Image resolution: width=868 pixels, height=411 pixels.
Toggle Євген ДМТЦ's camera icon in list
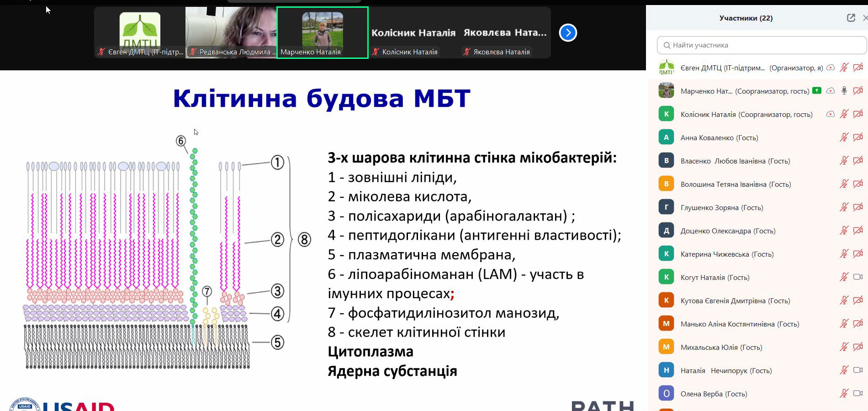(858, 68)
